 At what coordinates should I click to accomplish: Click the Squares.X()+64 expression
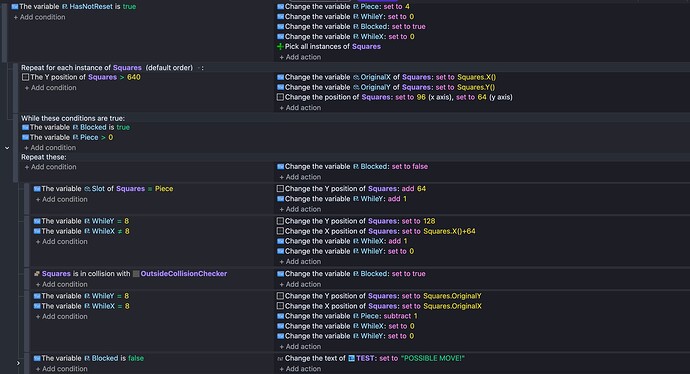(x=449, y=231)
